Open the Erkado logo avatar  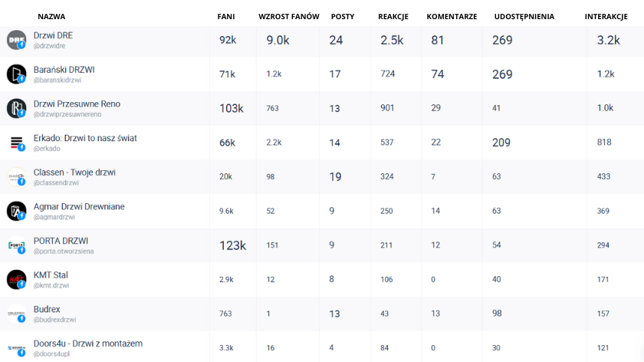click(x=16, y=143)
